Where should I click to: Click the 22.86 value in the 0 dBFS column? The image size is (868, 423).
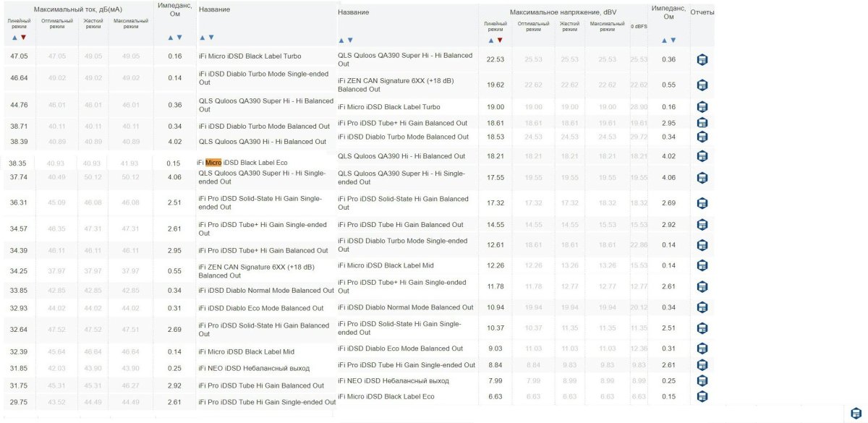coord(639,245)
